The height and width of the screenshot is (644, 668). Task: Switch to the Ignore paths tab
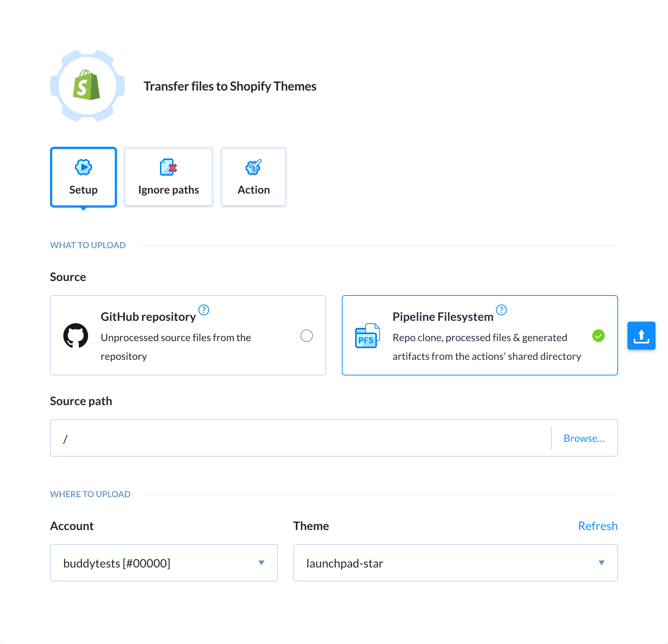(x=168, y=178)
